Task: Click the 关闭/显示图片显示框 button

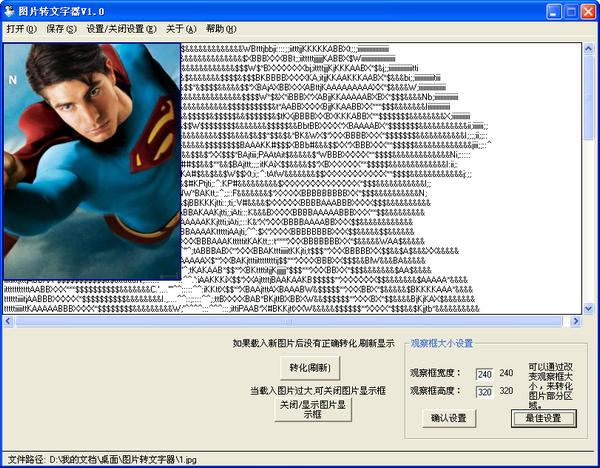Action: 313,409
